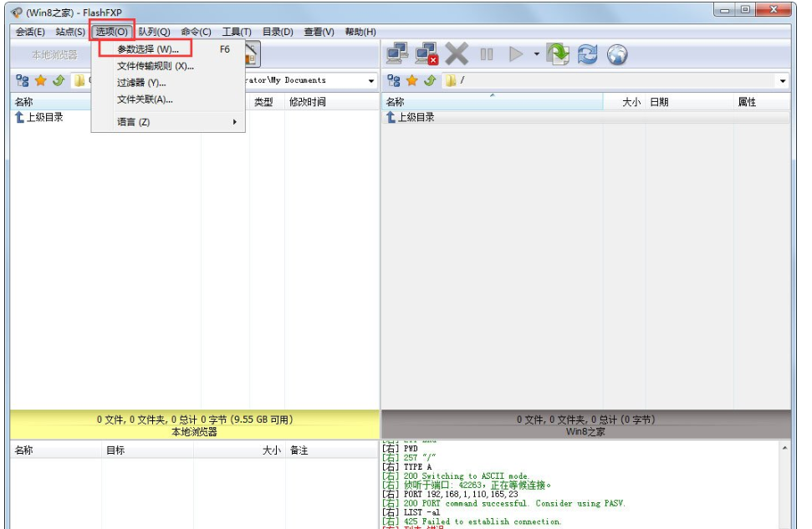Open the 站点(S) menu

click(x=70, y=32)
